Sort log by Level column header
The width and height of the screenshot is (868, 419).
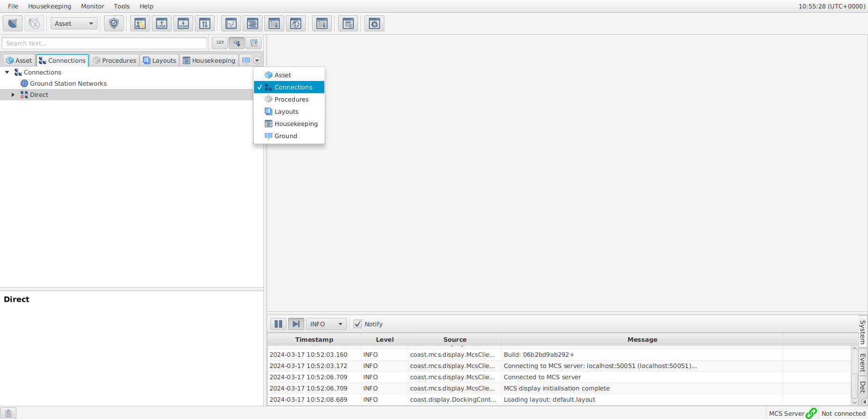385,339
